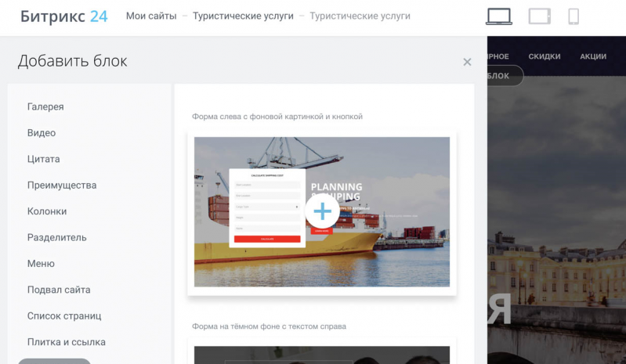626x364 pixels.
Task: Click the АКЦИИ site menu item
Action: pos(593,56)
